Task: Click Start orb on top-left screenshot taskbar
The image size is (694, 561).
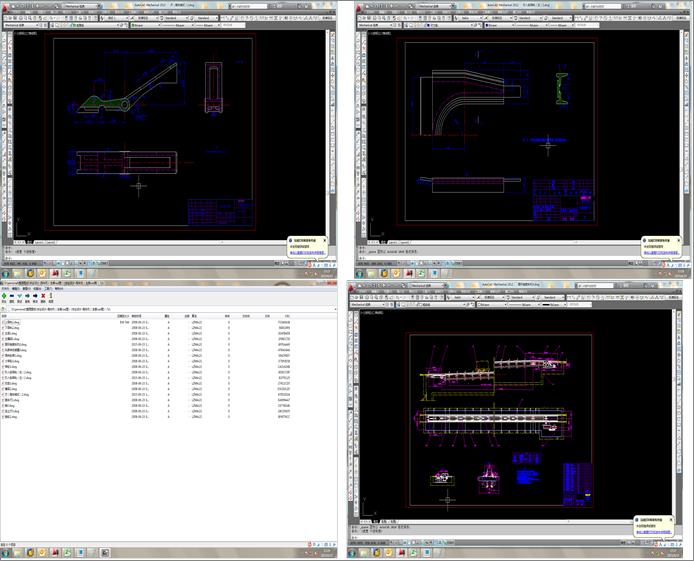Action: pyautogui.click(x=5, y=273)
